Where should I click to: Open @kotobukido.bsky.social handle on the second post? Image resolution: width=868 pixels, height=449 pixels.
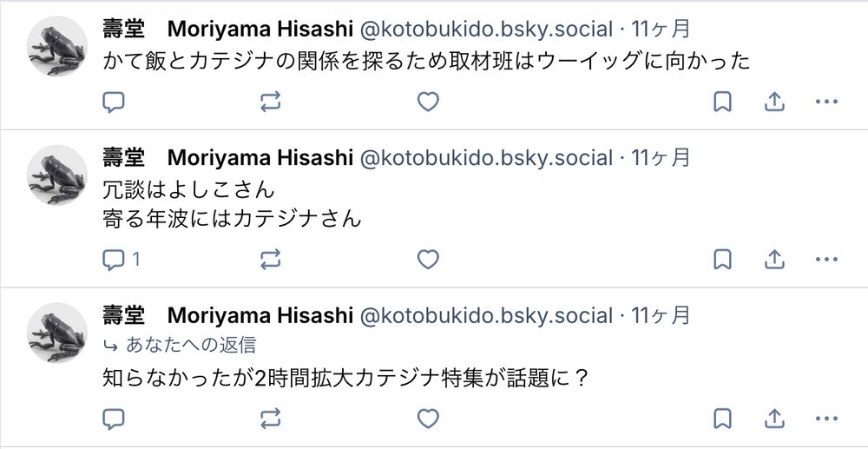point(486,158)
